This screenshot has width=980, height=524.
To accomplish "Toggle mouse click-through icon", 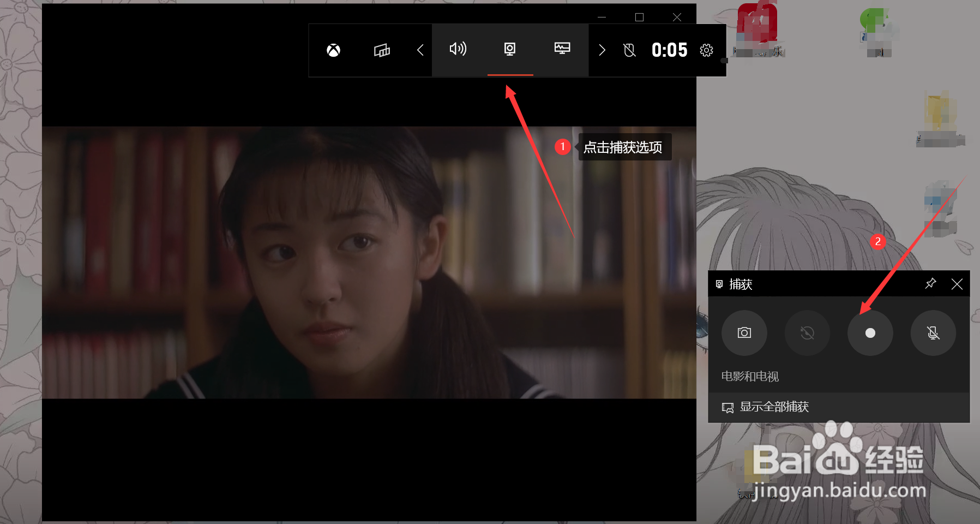I will (629, 50).
